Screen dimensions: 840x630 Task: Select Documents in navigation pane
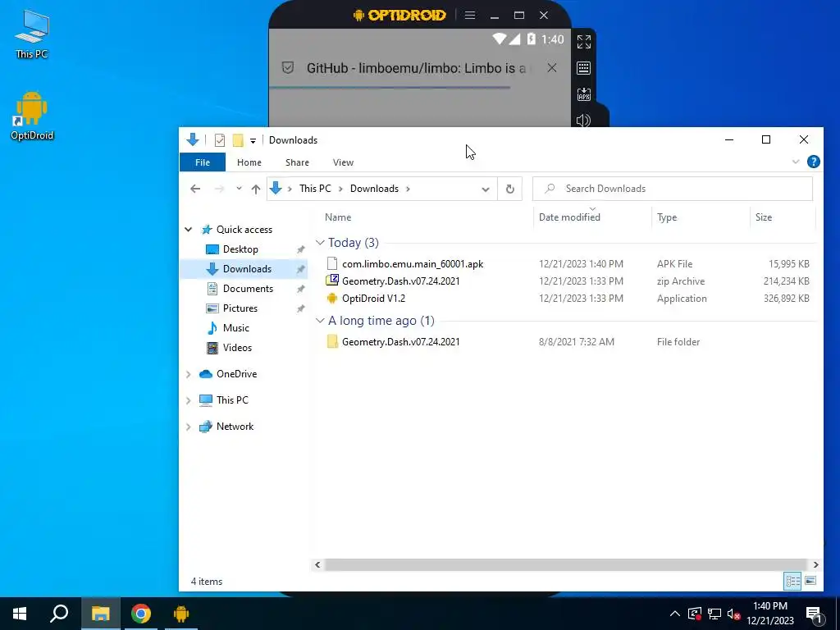pyautogui.click(x=248, y=288)
